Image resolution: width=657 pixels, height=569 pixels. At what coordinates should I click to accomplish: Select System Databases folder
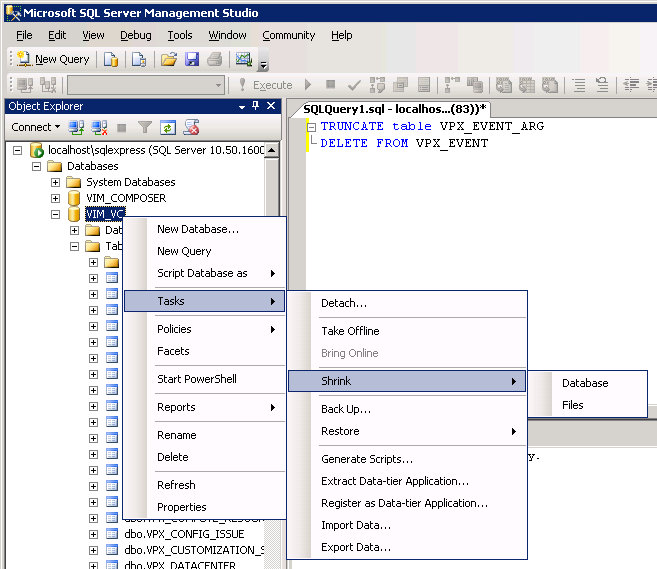131,182
